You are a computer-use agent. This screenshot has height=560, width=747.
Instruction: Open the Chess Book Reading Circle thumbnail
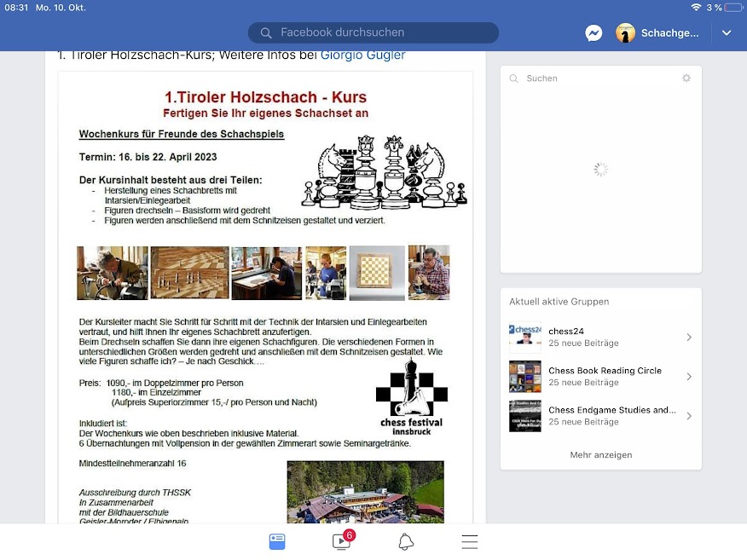[x=525, y=376]
